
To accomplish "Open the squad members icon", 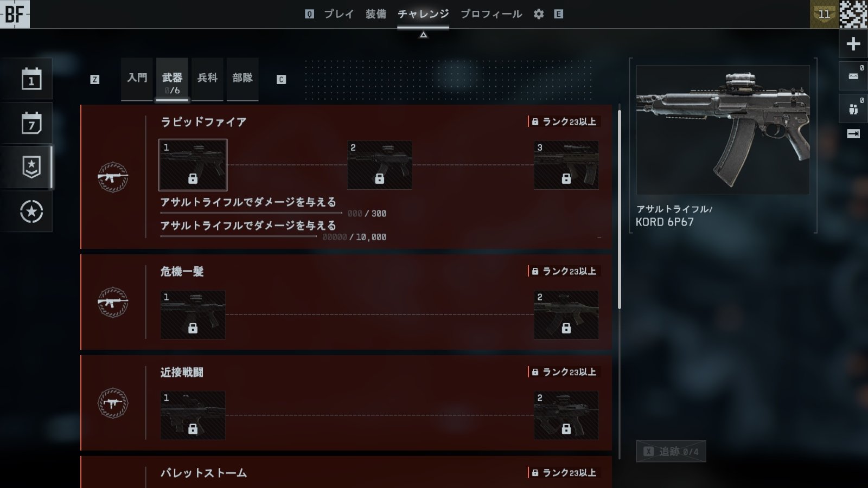I will click(853, 108).
